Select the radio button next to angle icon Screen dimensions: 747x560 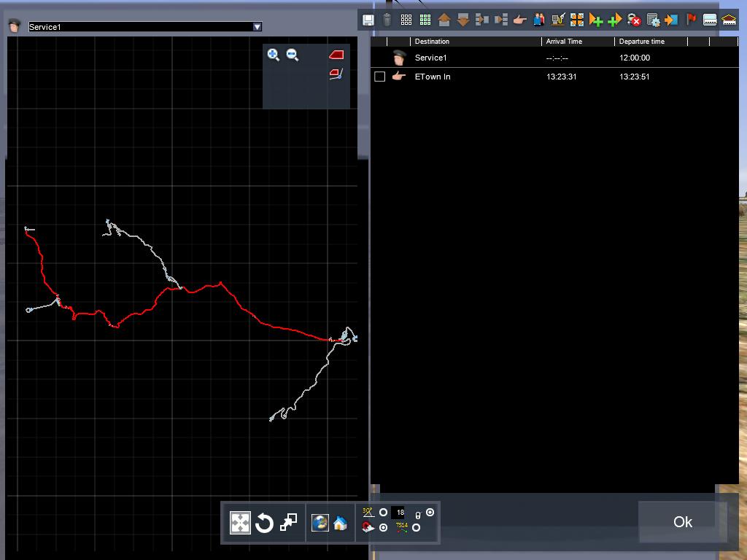[x=383, y=513]
